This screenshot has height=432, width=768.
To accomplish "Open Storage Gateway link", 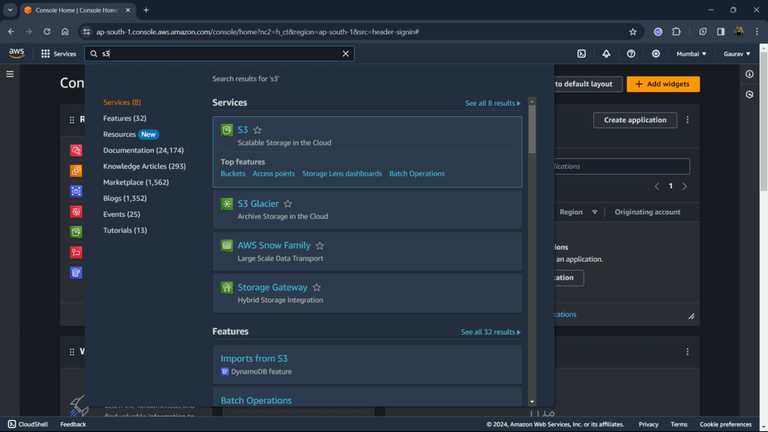I will pyautogui.click(x=272, y=288).
